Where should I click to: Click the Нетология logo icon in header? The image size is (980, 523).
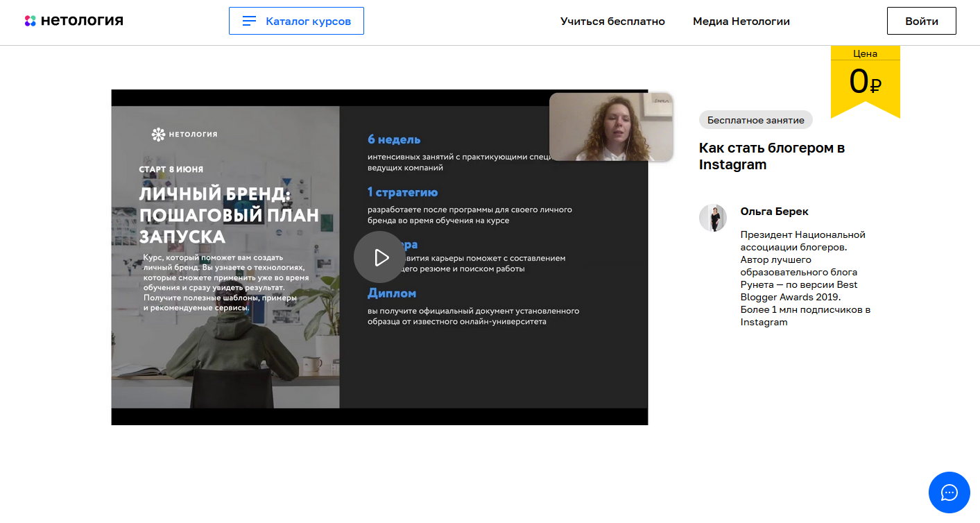pyautogui.click(x=31, y=21)
